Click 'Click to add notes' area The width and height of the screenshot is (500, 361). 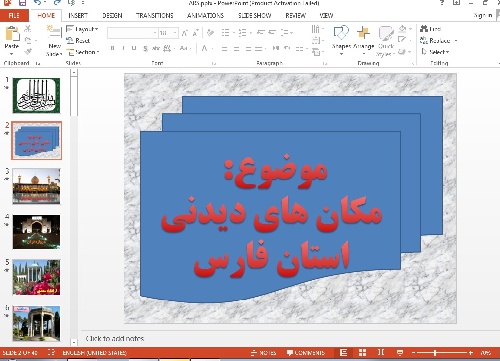pyautogui.click(x=115, y=338)
